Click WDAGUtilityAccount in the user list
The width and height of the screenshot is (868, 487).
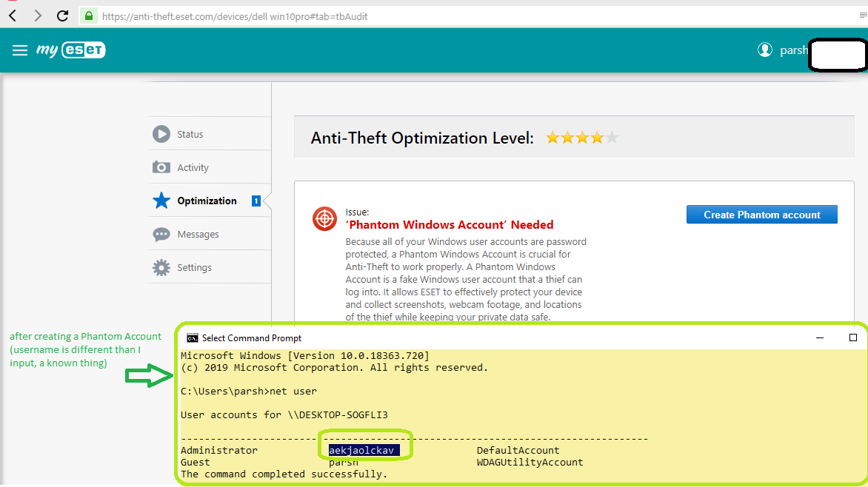tap(530, 462)
